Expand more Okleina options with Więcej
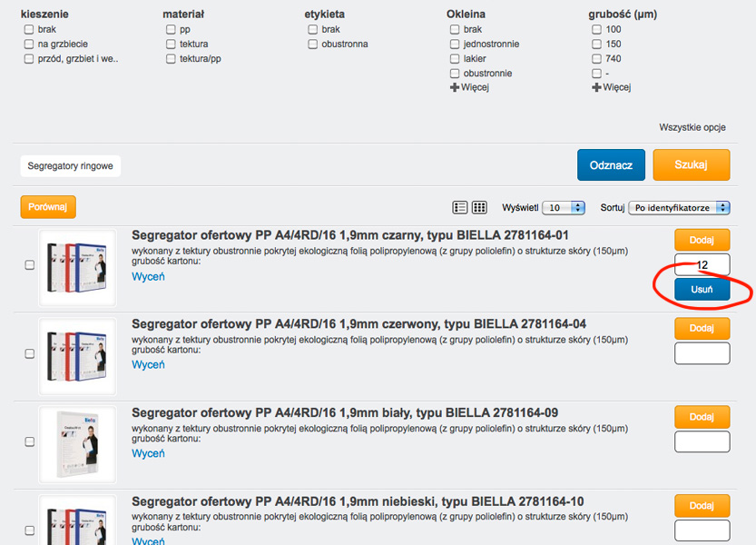Viewport: 756px width, 545px height. [469, 87]
